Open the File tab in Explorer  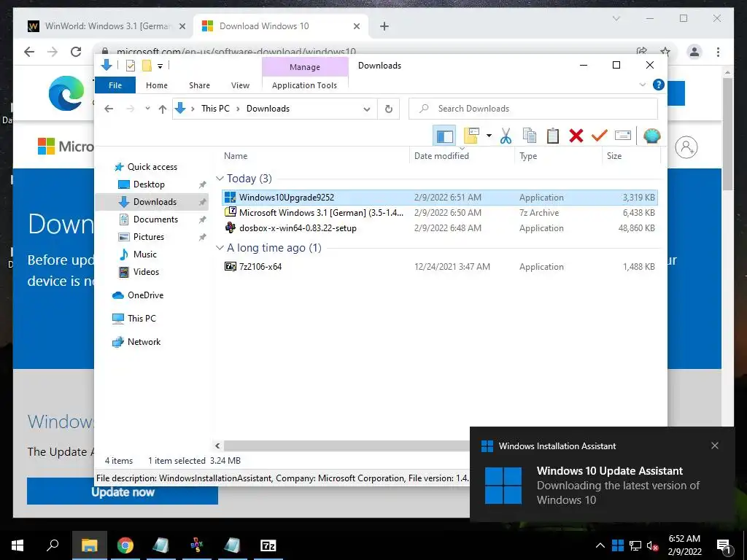tap(115, 85)
